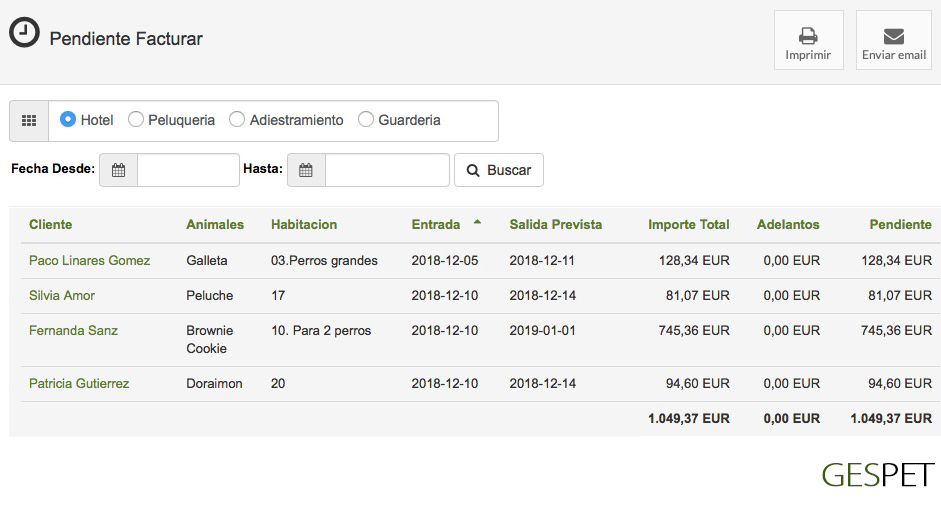Sort table by Cliente column header

click(50, 225)
